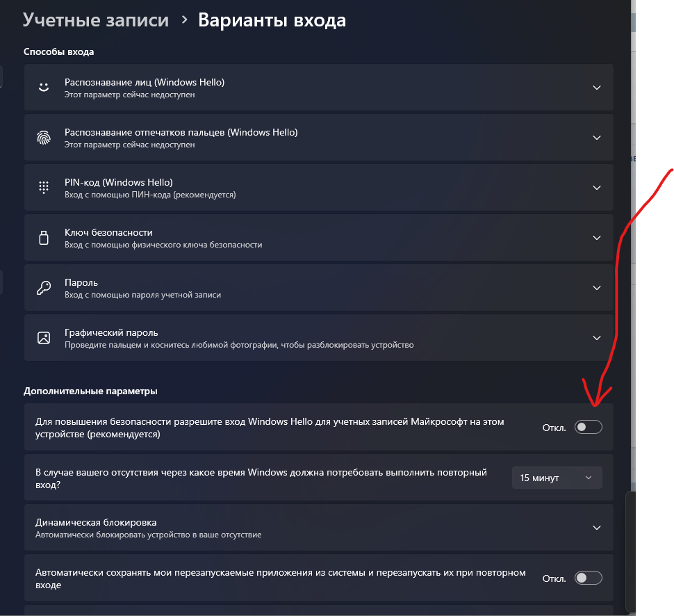This screenshot has height=616, width=674.
Task: Toggle automatically saving restartable apps switch
Action: [588, 578]
